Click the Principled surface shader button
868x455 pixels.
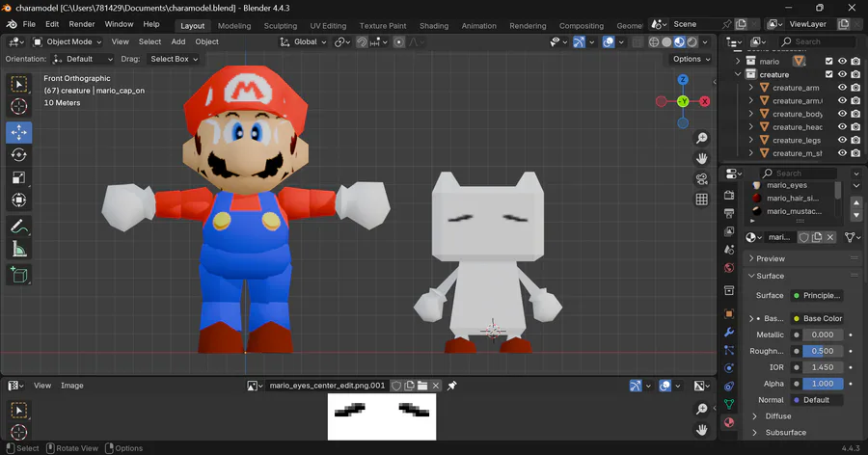coord(817,296)
